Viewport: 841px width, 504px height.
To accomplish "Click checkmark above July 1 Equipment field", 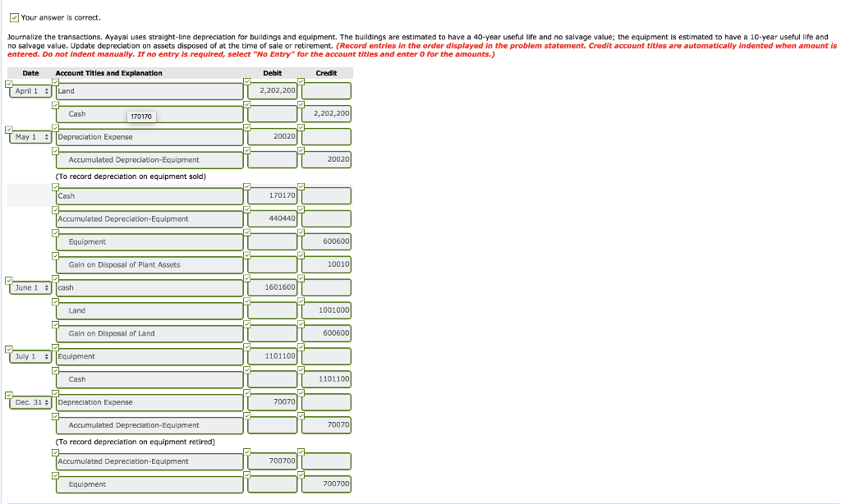I will tap(56, 347).
